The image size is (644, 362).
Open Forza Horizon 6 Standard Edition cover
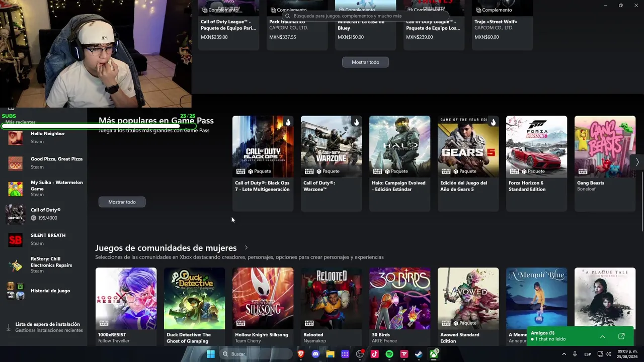[536, 146]
